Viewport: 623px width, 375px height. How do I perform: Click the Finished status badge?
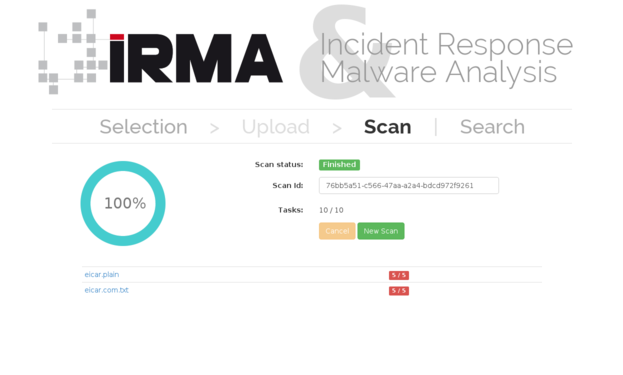339,164
